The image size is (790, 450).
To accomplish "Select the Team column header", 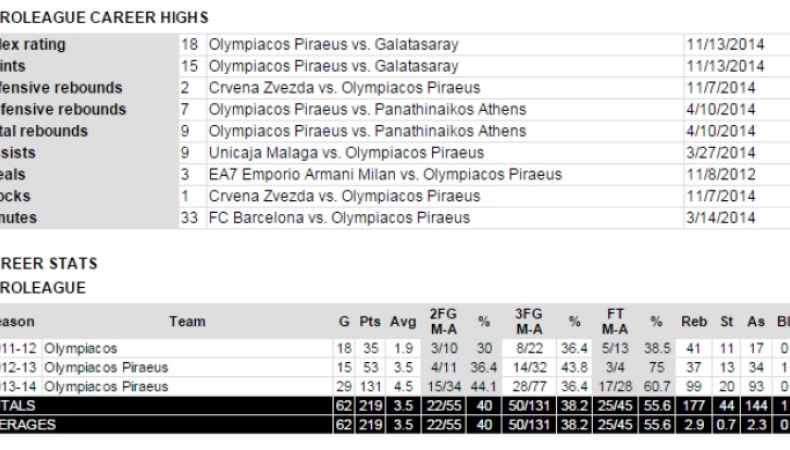I will 187,322.
